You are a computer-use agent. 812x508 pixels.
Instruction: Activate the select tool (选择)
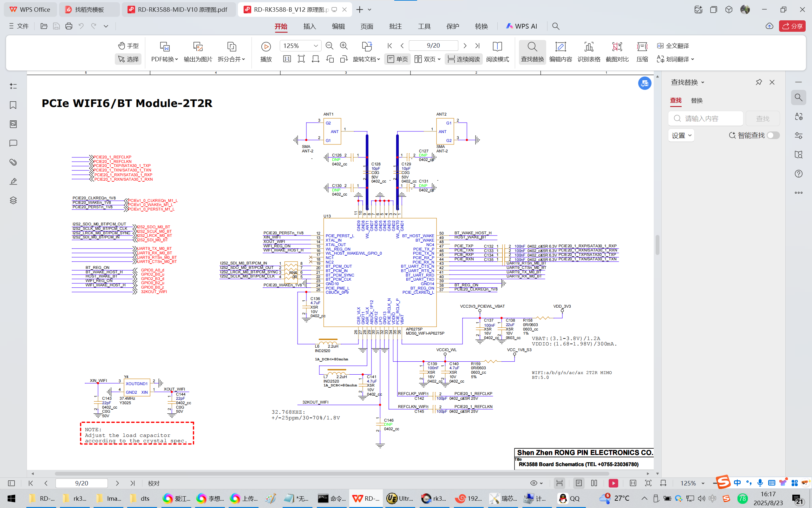pyautogui.click(x=128, y=59)
